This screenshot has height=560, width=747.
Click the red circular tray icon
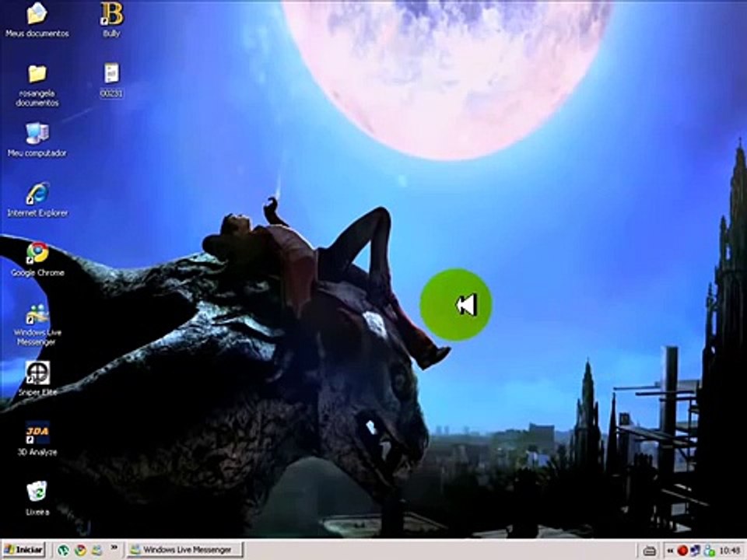[682, 551]
